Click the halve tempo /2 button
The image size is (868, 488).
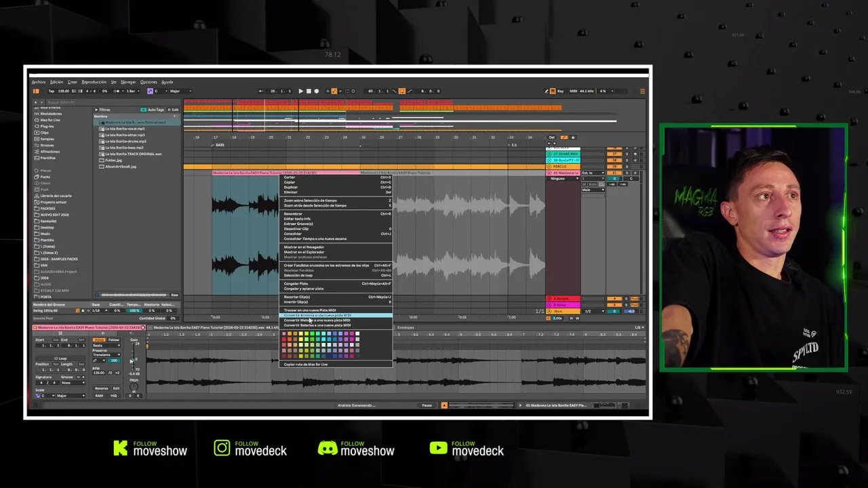[x=110, y=373]
